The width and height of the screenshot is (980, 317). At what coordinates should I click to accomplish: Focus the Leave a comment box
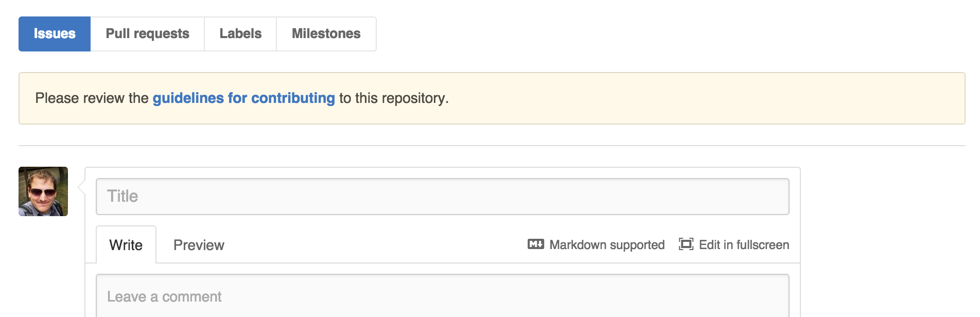pos(443,296)
